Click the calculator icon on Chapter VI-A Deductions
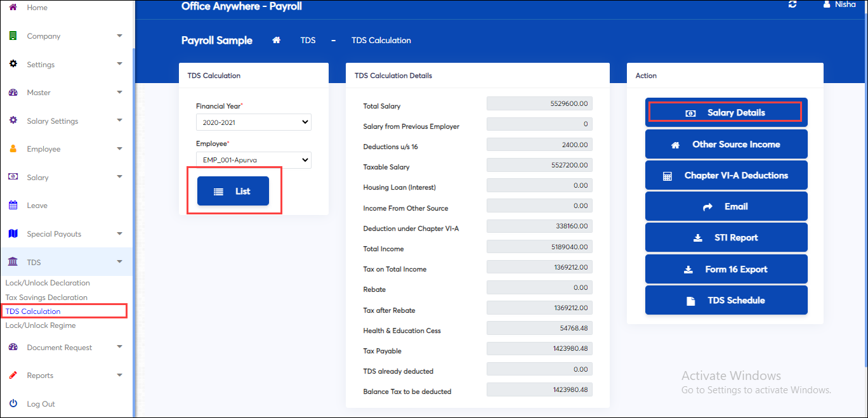The width and height of the screenshot is (868, 418). point(667,176)
